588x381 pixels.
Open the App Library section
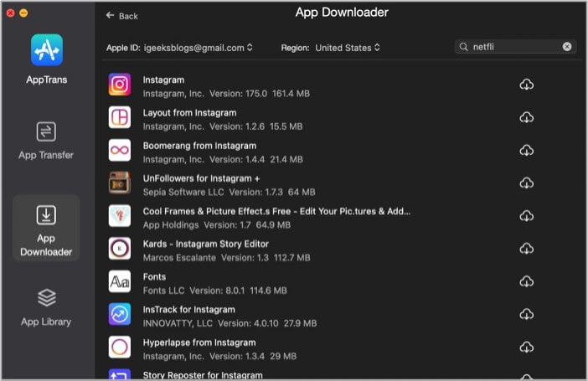(x=46, y=307)
